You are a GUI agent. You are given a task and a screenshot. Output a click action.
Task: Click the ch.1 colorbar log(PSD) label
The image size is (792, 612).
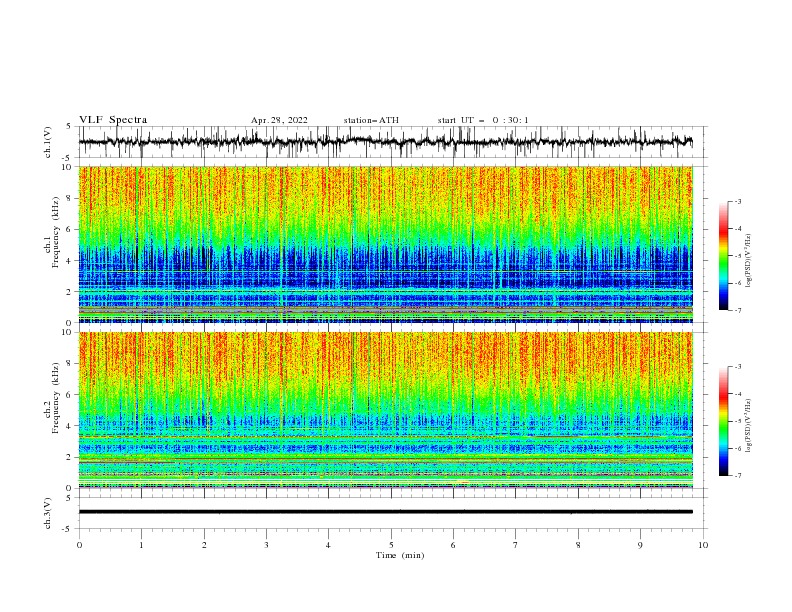(x=748, y=261)
